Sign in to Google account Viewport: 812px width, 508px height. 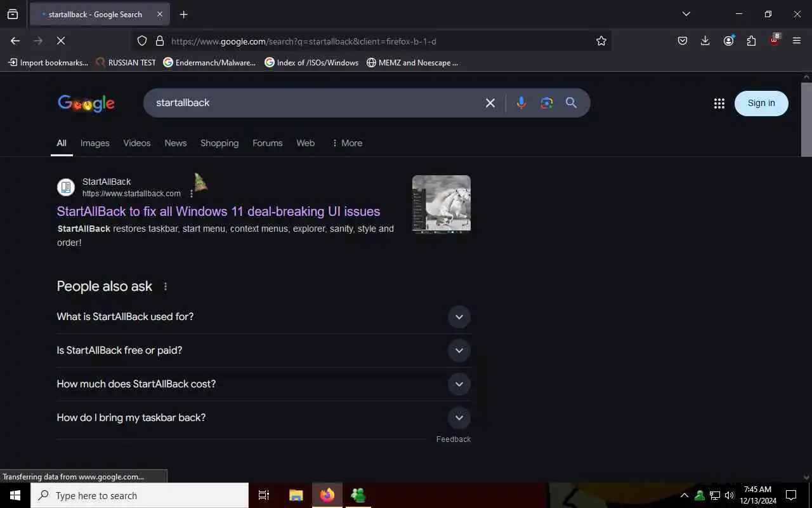pos(761,103)
